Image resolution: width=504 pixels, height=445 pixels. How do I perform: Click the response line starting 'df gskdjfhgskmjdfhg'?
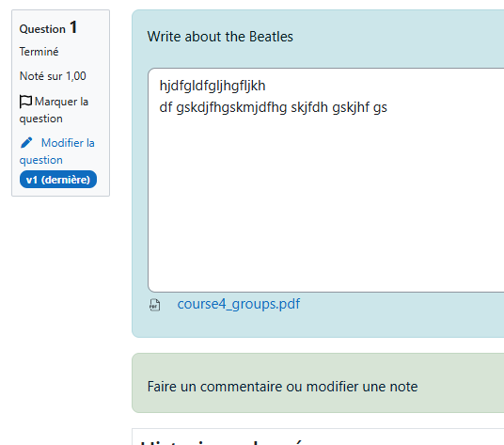[x=274, y=107]
